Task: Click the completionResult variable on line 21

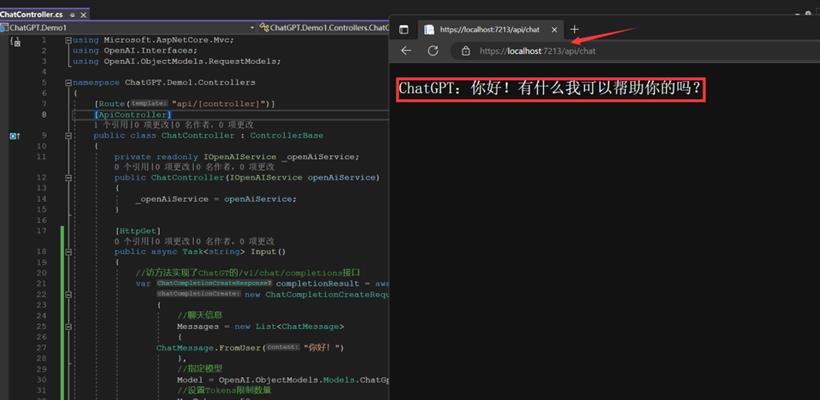Action: click(317, 283)
